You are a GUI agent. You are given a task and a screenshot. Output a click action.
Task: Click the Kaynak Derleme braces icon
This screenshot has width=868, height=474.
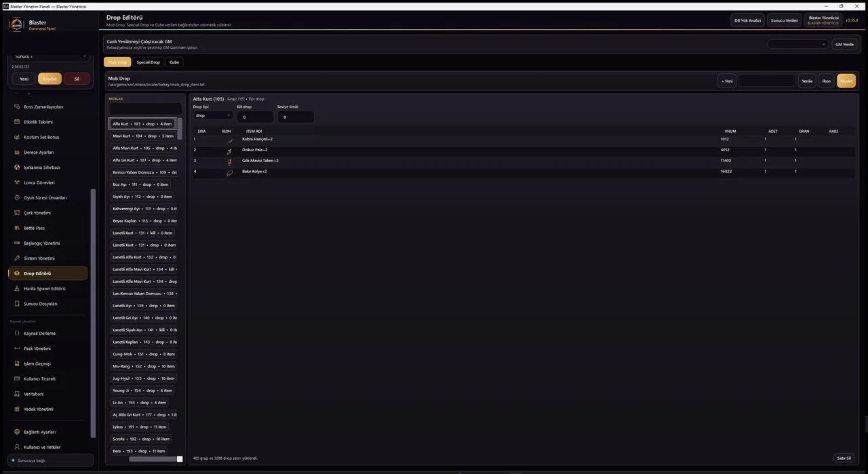coord(17,334)
